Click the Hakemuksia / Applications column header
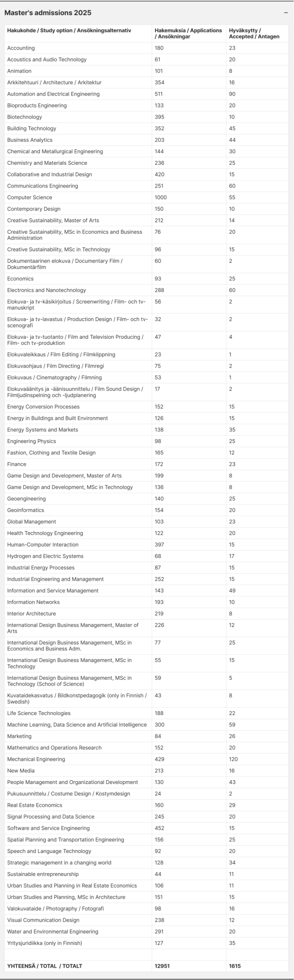The image size is (294, 980). pos(188,33)
